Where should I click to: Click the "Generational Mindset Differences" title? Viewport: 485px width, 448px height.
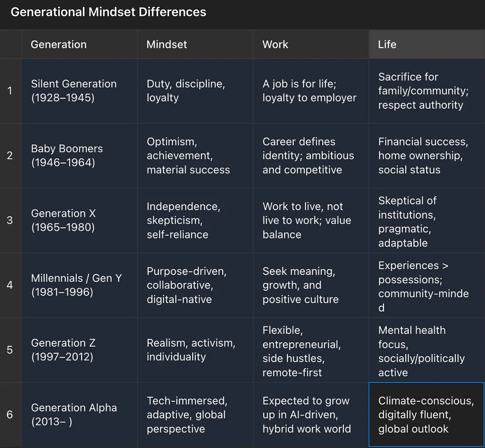point(108,12)
